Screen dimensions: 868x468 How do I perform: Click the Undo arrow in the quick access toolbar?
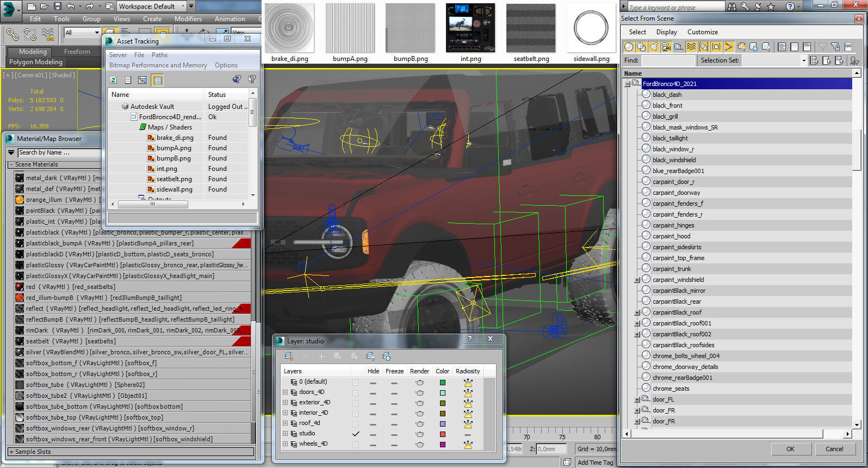pos(71,7)
